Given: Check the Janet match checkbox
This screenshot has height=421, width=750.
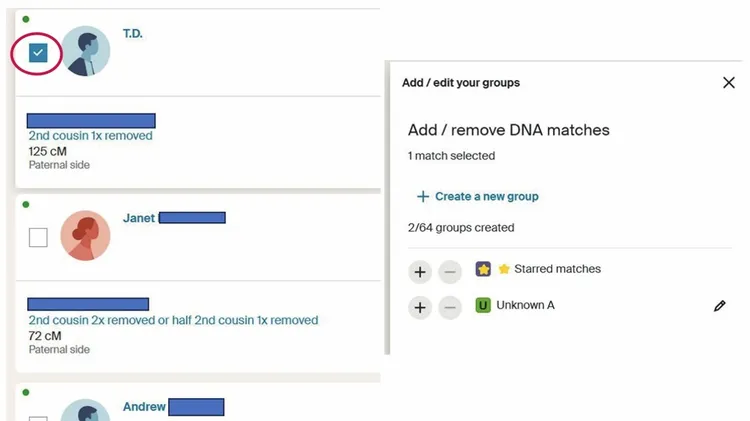Looking at the screenshot, I should pyautogui.click(x=38, y=237).
